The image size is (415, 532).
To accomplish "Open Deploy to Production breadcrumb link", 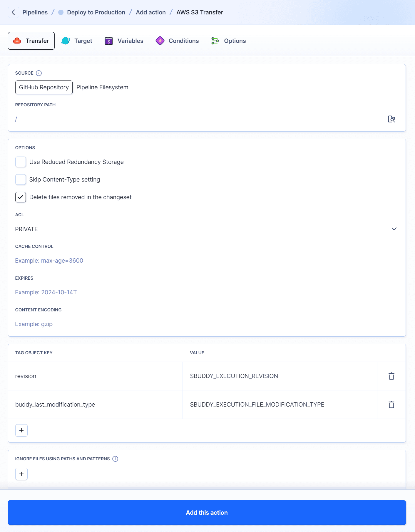I will 96,12.
